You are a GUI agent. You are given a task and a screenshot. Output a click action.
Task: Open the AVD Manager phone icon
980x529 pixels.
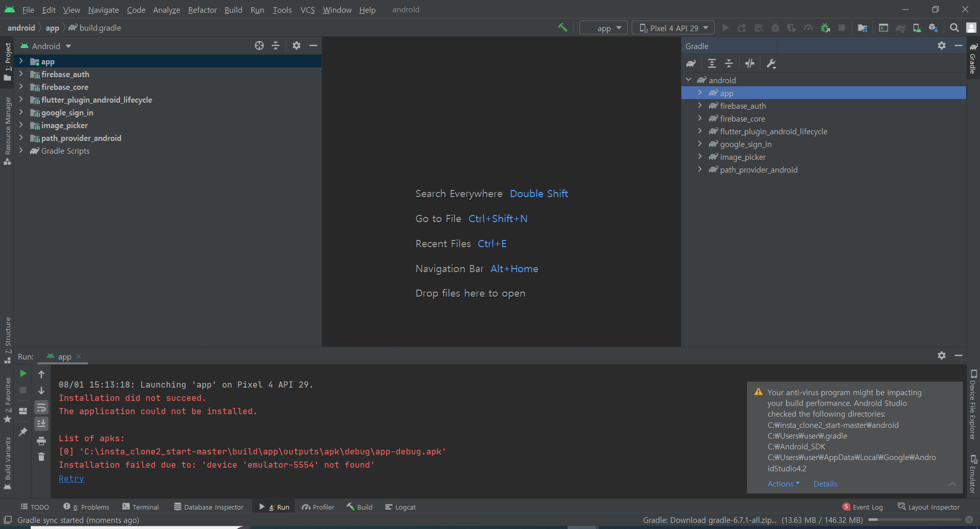coord(917,28)
